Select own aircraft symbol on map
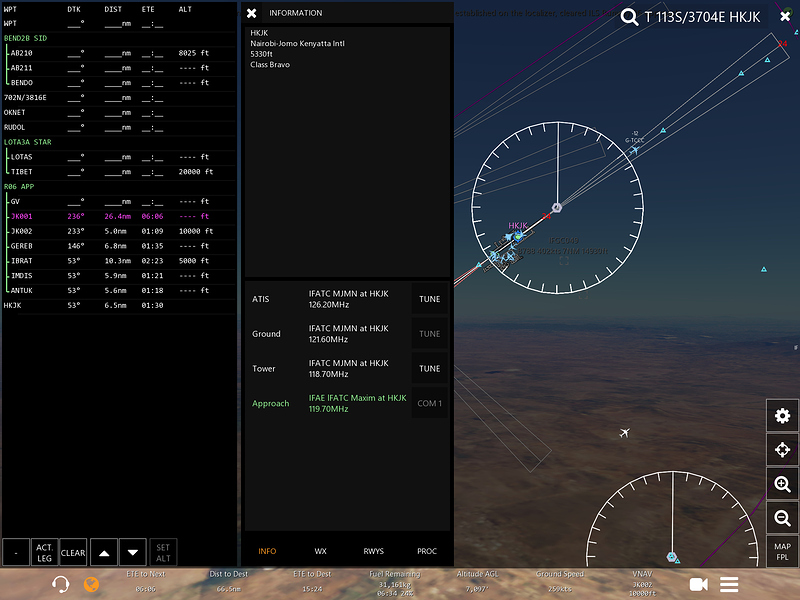Screen dimensions: 800x600 624,433
